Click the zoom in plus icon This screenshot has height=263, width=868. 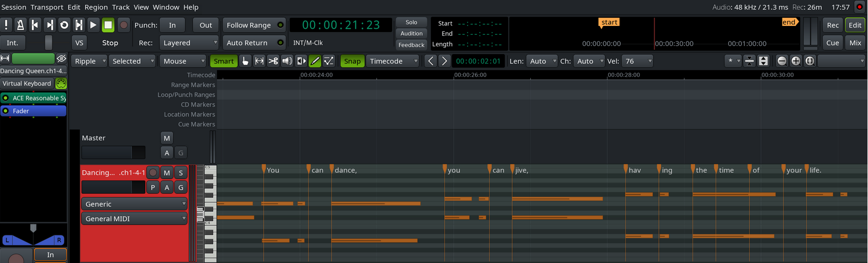796,61
